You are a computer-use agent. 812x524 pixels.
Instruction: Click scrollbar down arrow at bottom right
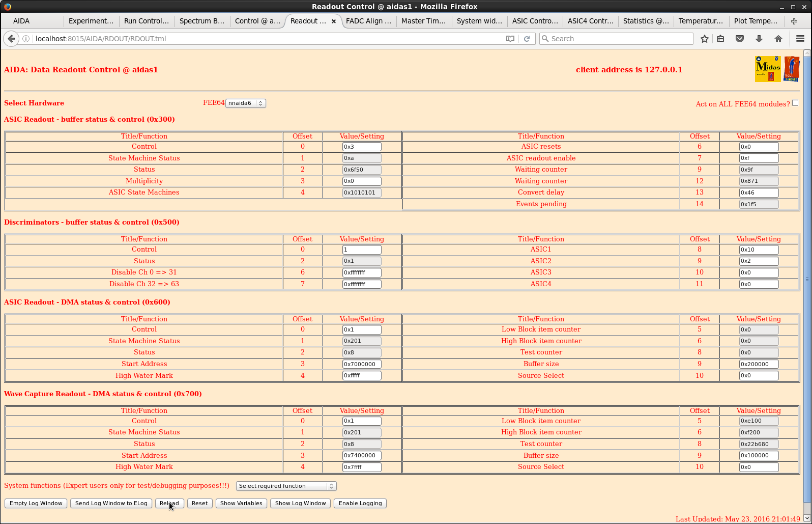click(807, 518)
